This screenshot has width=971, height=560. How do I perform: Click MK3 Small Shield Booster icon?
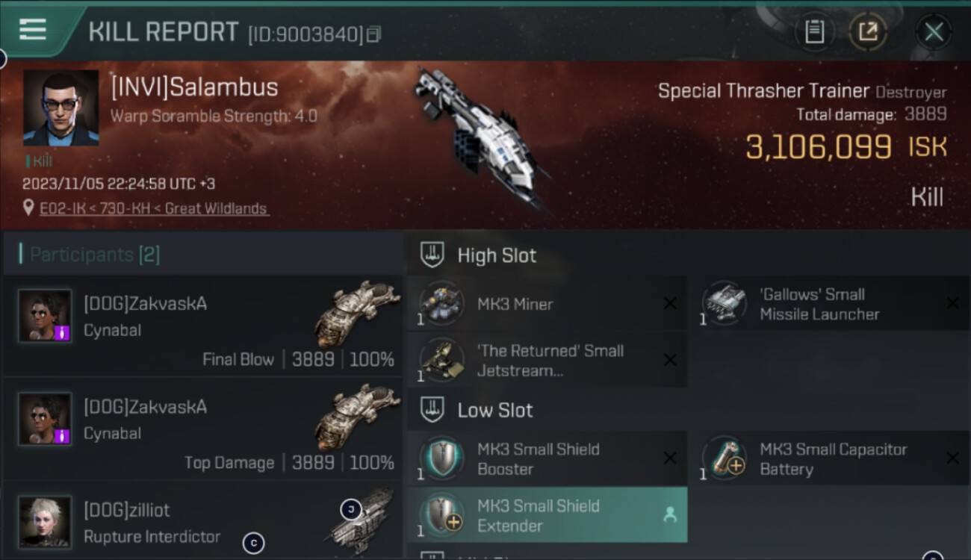click(441, 458)
